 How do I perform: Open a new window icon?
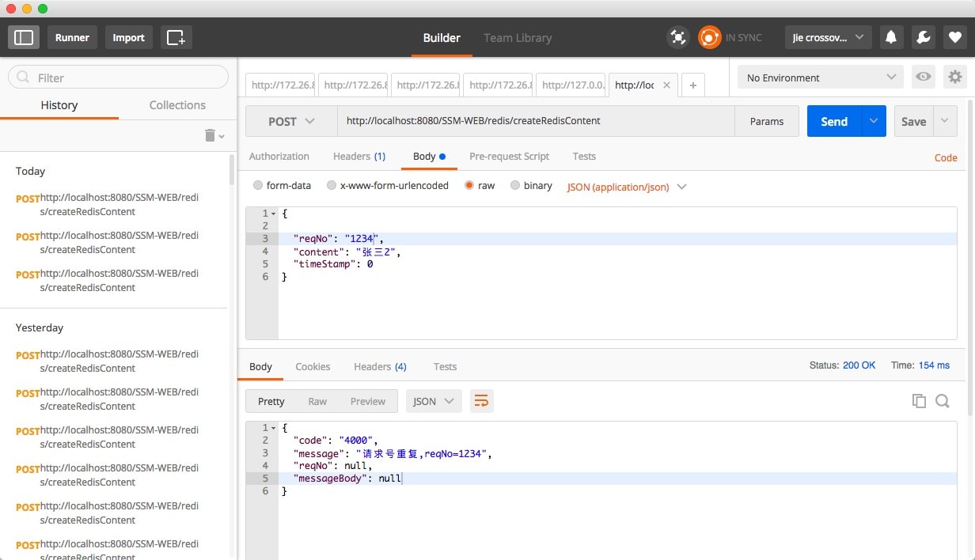click(x=176, y=37)
